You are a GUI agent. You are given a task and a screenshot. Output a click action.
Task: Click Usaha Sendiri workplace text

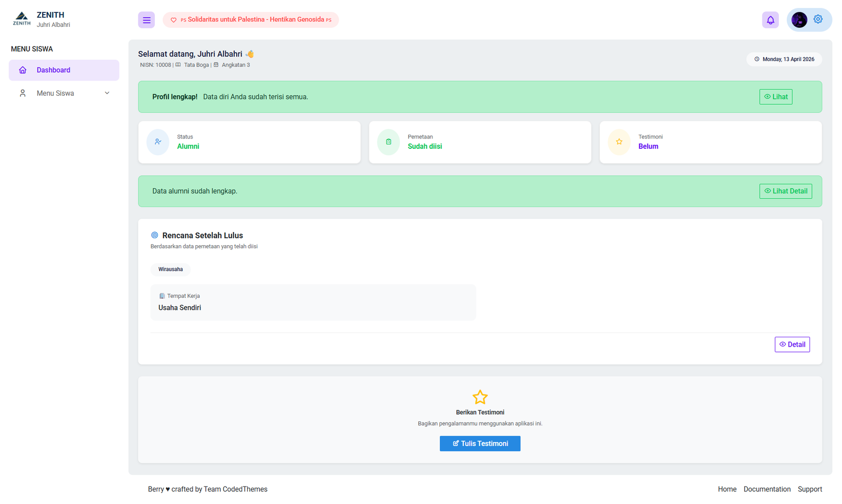179,308
